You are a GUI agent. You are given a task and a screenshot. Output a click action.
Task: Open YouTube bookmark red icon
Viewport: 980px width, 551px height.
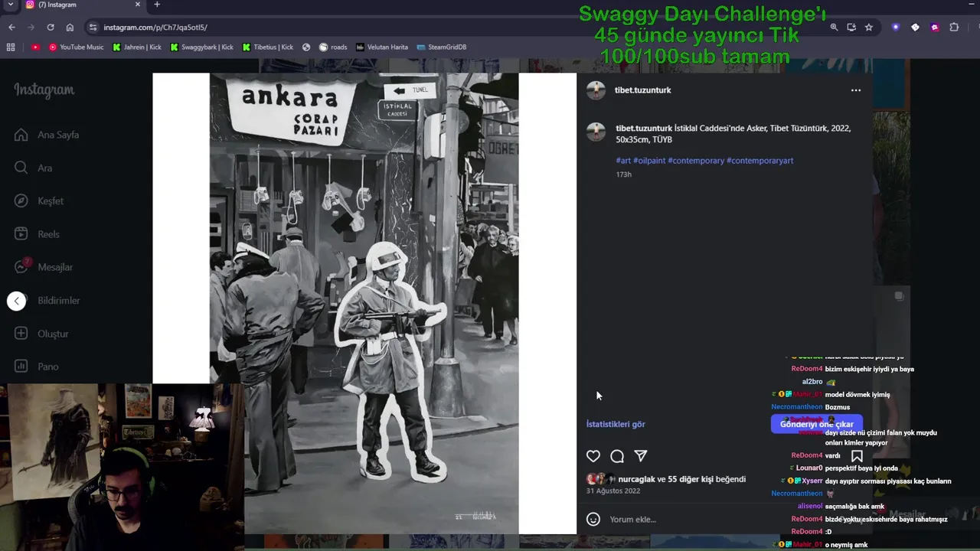(x=35, y=47)
